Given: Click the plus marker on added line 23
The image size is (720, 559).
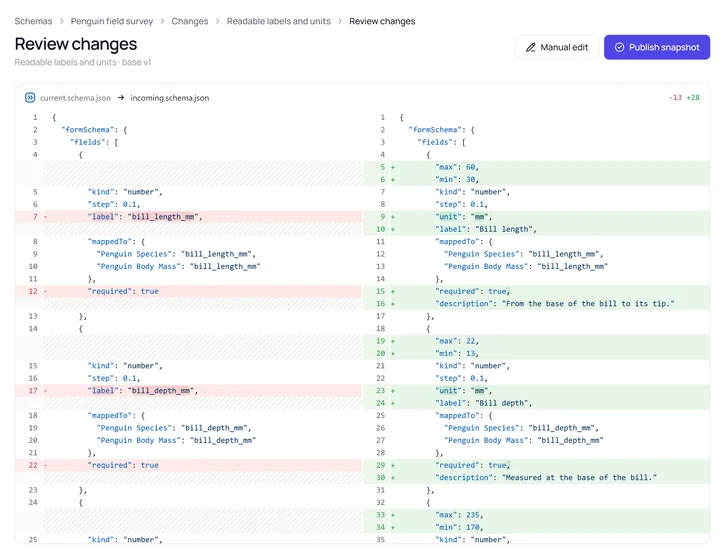Looking at the screenshot, I should (393, 391).
